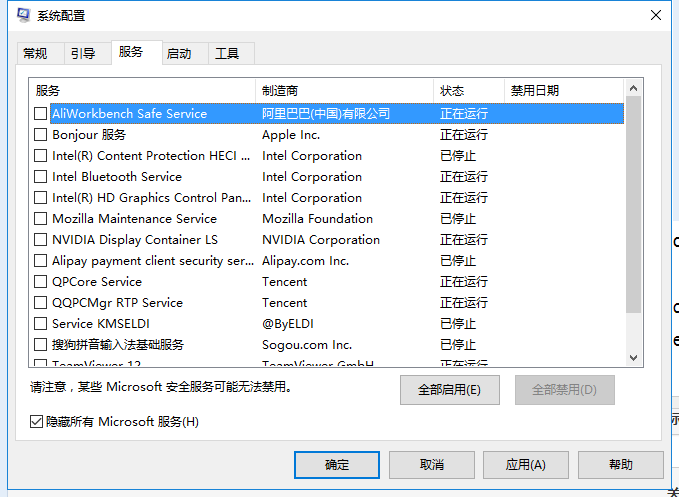Screen dimensions: 679x497
Task: Click the 全部启用(E) button
Action: [x=449, y=390]
